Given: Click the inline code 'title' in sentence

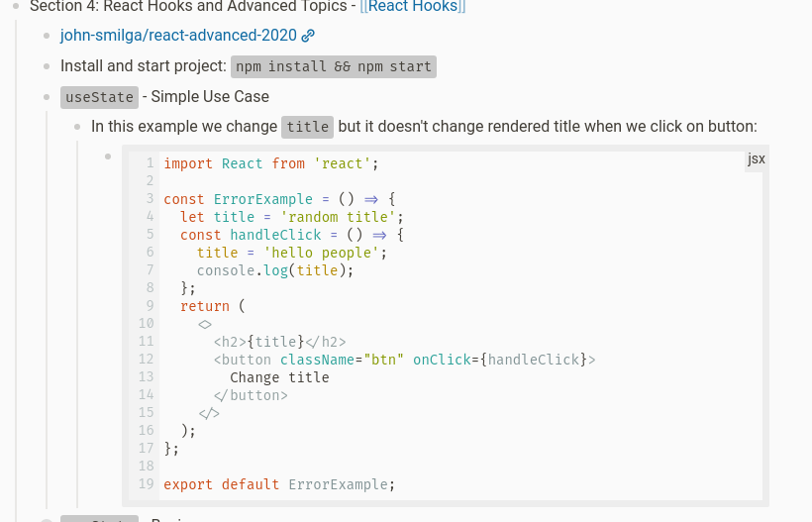Looking at the screenshot, I should [308, 127].
